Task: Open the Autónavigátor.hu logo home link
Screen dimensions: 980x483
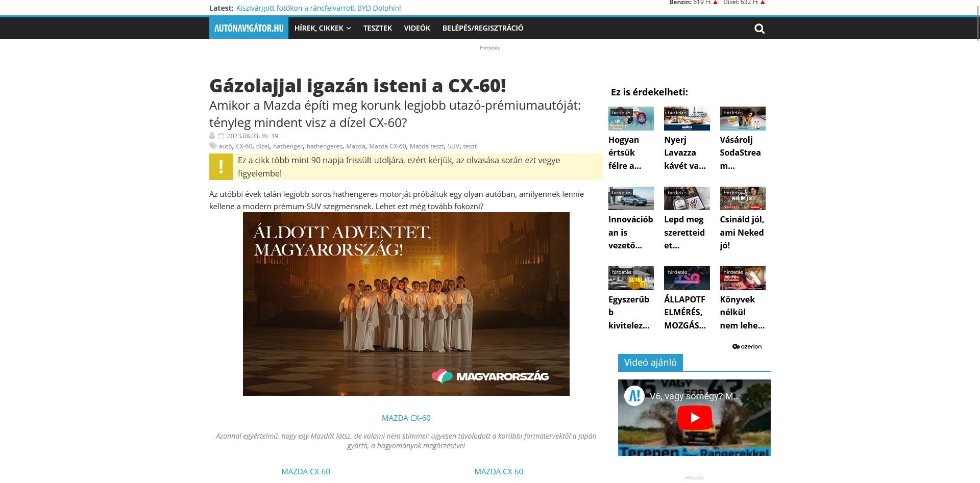Action: point(249,28)
